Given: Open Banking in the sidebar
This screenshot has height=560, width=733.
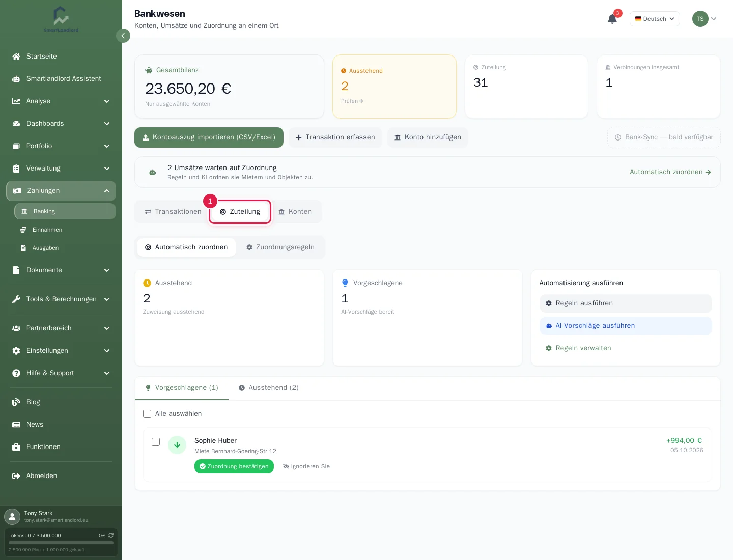Looking at the screenshot, I should [65, 211].
